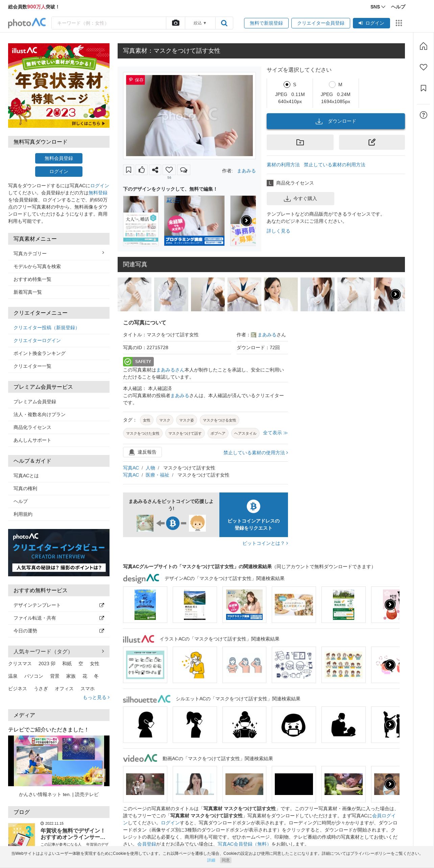The width and height of the screenshot is (434, 868).
Task: Click 禁止している素材の使用方法 chevron link
Action: pos(256,453)
